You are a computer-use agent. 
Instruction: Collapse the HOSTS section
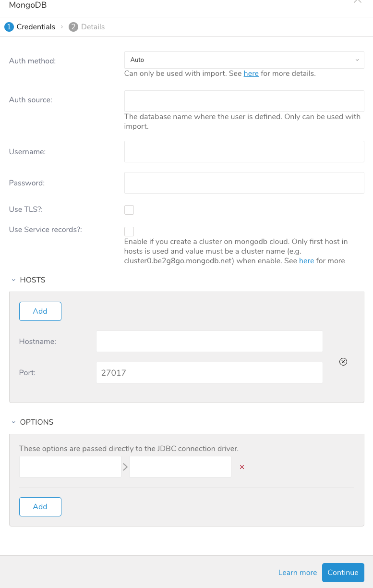click(x=14, y=280)
